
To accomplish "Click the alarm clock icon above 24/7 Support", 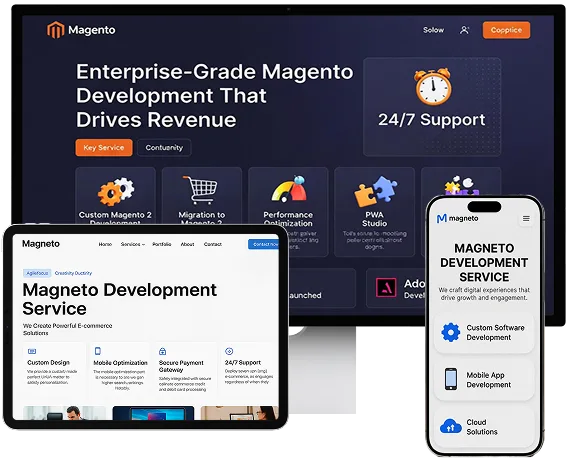I will coord(433,86).
